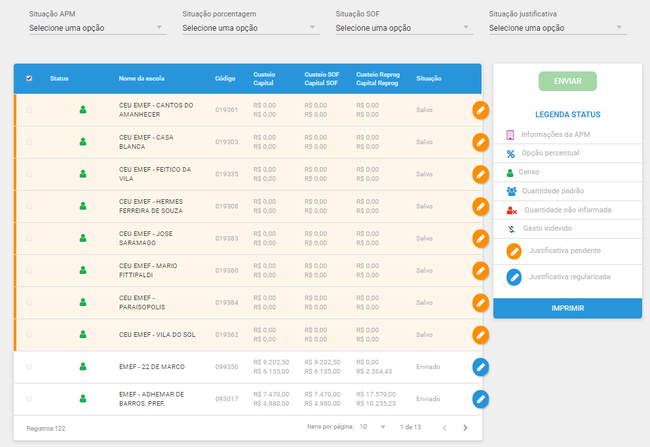Screen dimensions: 650x447
Task: Check the box for ADHEMAR DE BARROS, PREF.
Action: pyautogui.click(x=29, y=399)
